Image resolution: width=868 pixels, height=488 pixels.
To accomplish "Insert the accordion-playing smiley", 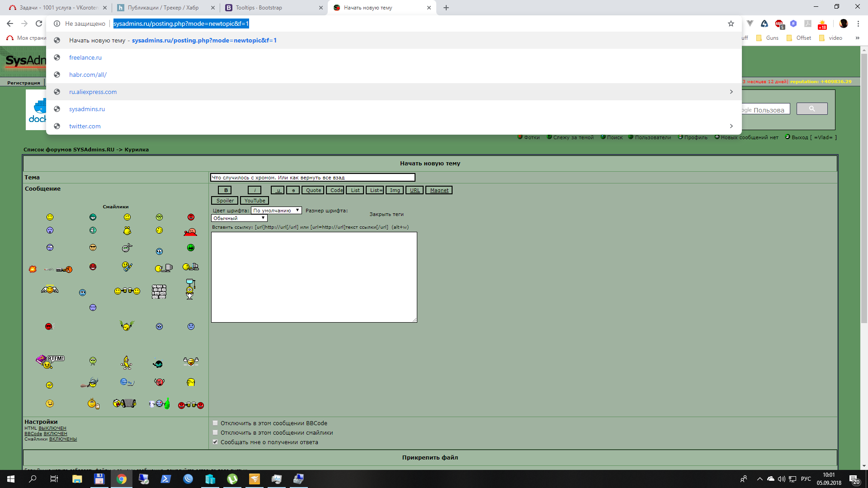I will pos(125,403).
